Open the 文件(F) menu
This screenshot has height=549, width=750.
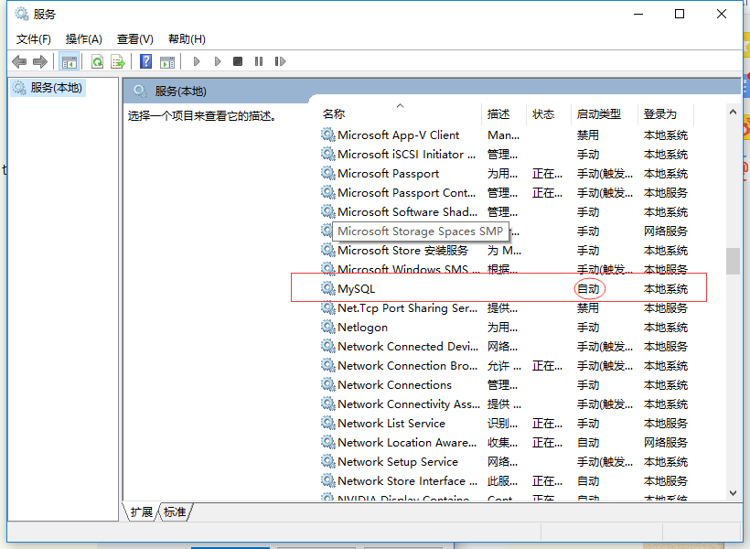click(x=33, y=39)
